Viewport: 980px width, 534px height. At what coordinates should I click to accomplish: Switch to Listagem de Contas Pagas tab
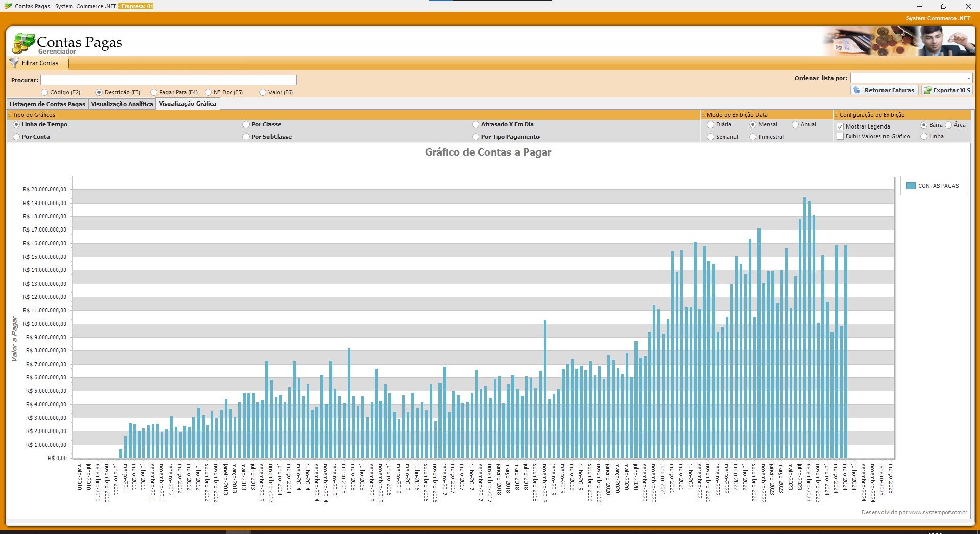47,104
